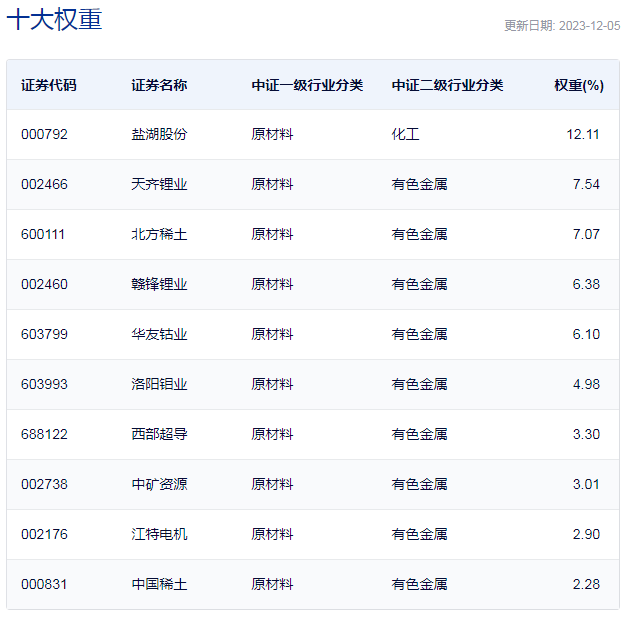
Task: Click the 中证二级行业分类 column header
Action: pos(447,85)
